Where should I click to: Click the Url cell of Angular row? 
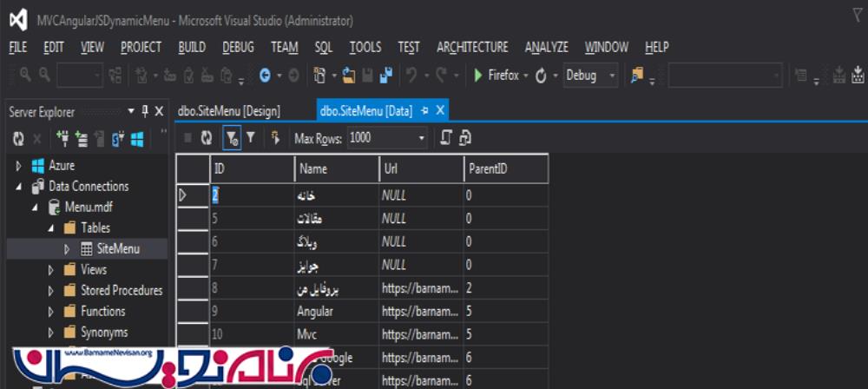click(421, 310)
